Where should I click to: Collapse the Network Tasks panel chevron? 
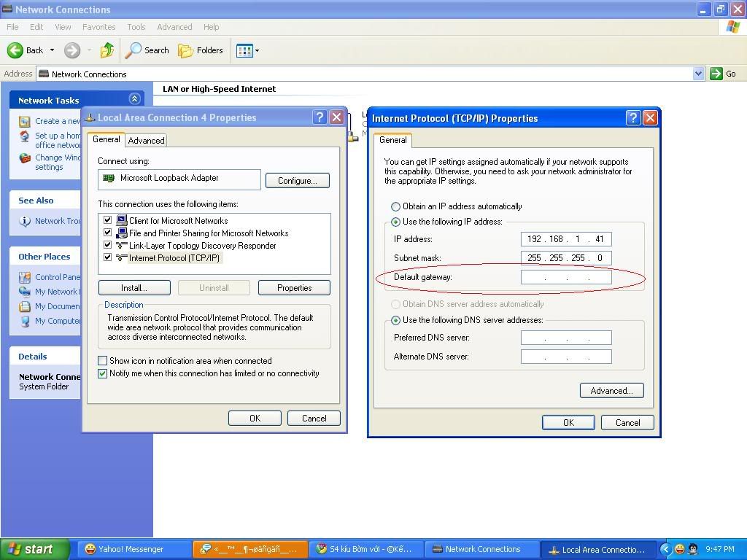[x=135, y=99]
